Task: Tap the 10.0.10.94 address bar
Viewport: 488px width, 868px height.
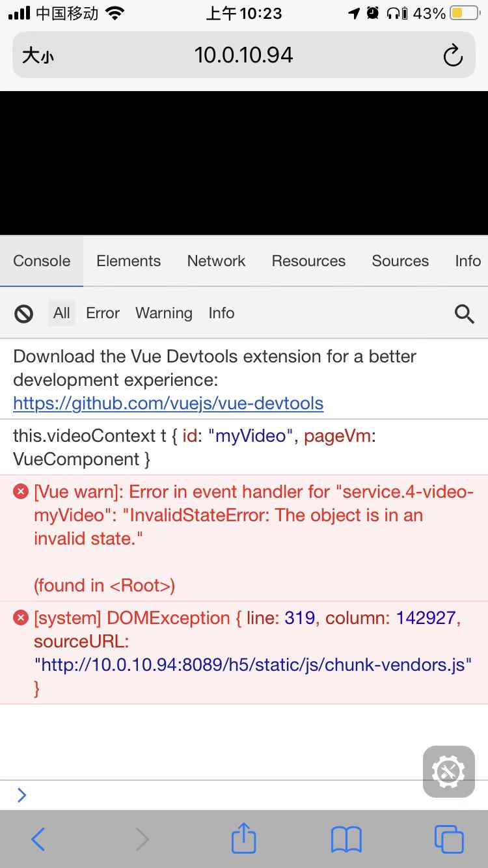Action: [x=244, y=55]
